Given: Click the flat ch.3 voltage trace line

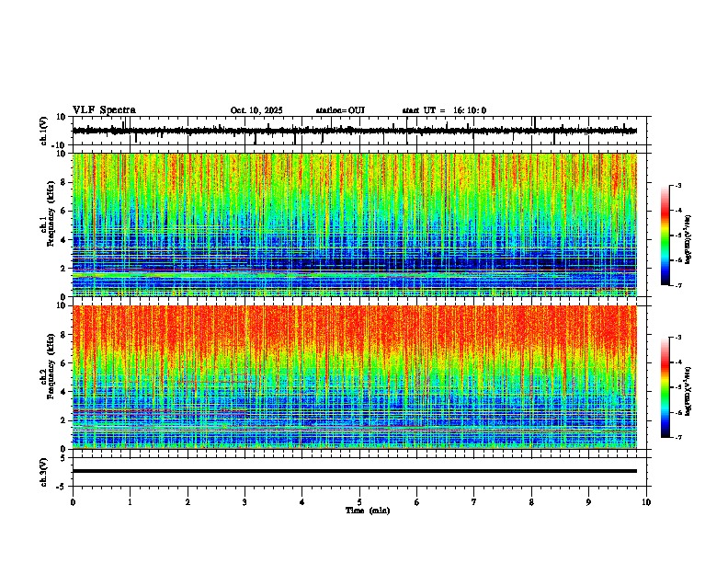Looking at the screenshot, I should [355, 471].
